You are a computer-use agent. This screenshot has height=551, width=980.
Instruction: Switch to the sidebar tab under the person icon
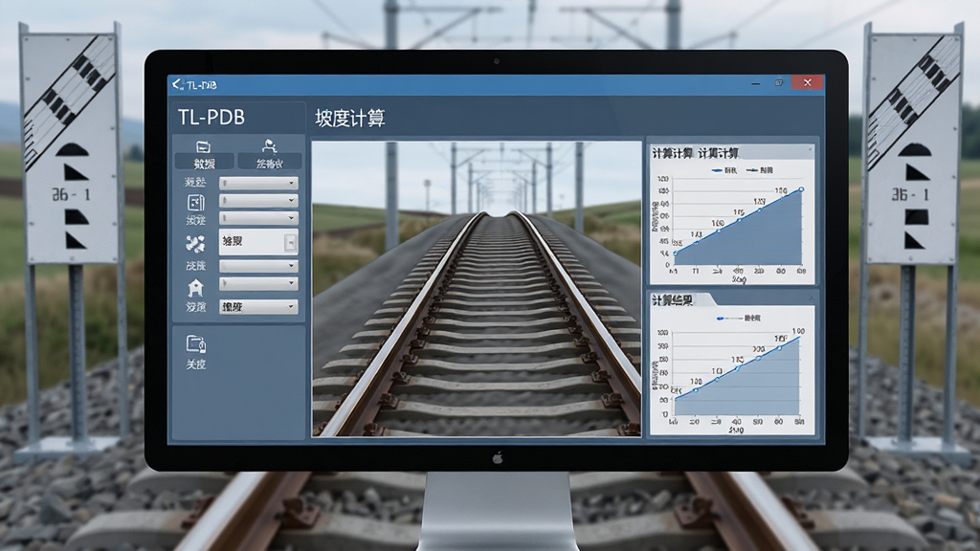pos(269,163)
